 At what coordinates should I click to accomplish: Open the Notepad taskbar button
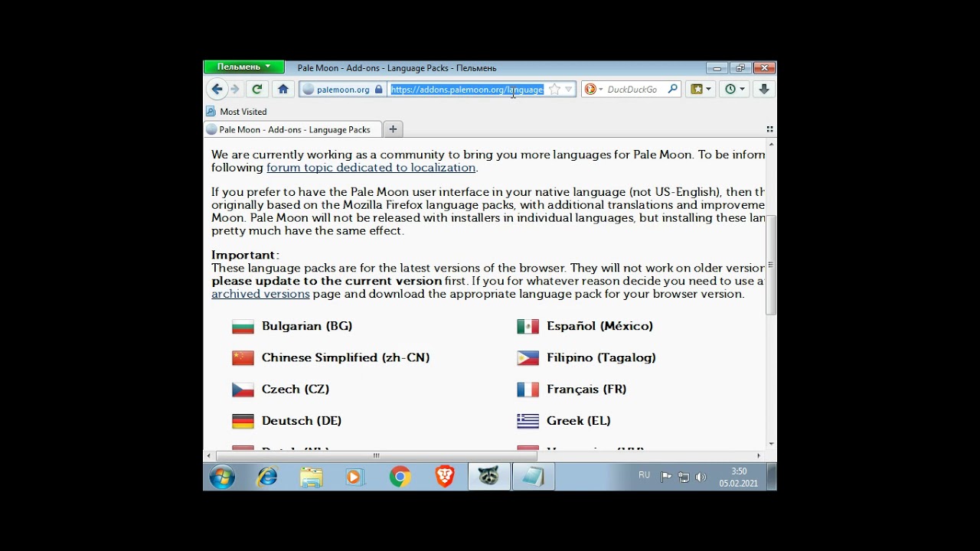pyautogui.click(x=533, y=477)
